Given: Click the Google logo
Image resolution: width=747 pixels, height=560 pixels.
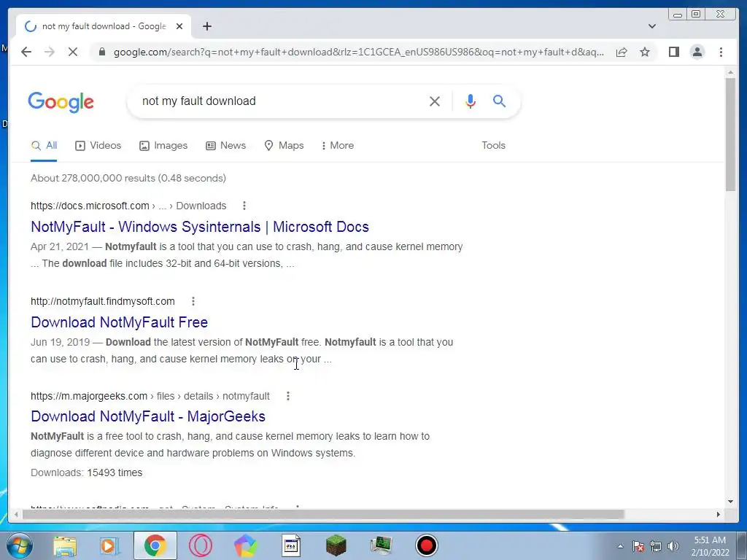Looking at the screenshot, I should click(x=61, y=102).
